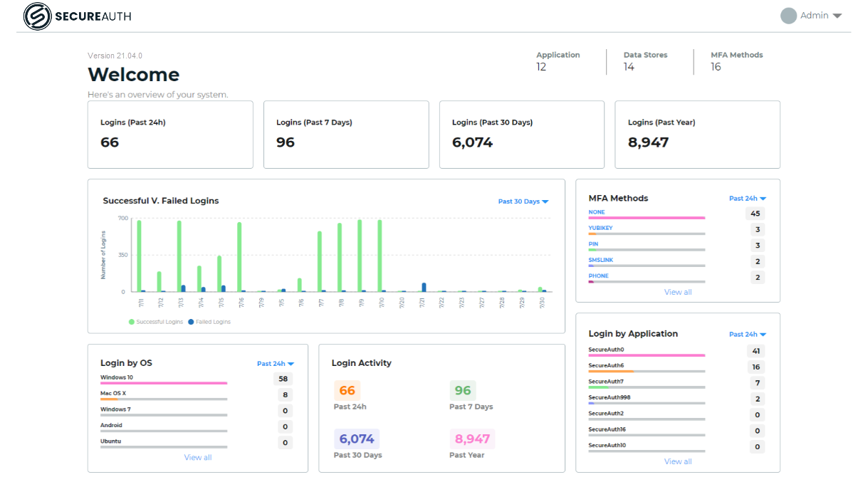
Task: Click the 6,074 Past 30 Days stat
Action: point(357,439)
